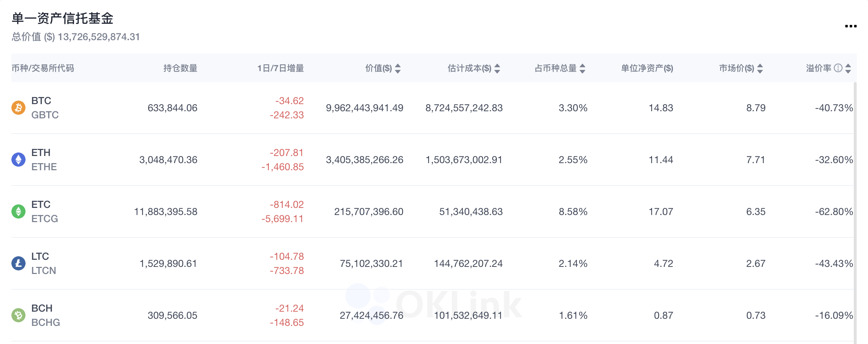Click BTC value 9,962,443,941.49
This screenshot has height=344, width=868.
click(365, 108)
